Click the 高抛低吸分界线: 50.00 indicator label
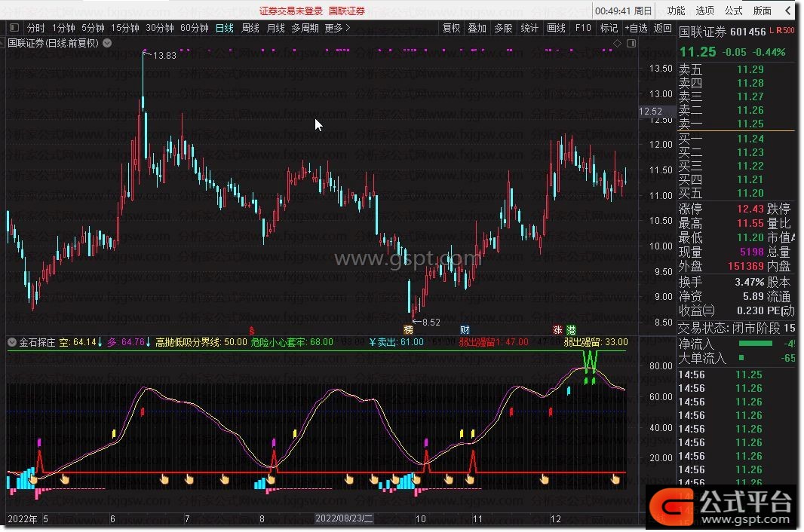The width and height of the screenshot is (804, 532). 201,342
